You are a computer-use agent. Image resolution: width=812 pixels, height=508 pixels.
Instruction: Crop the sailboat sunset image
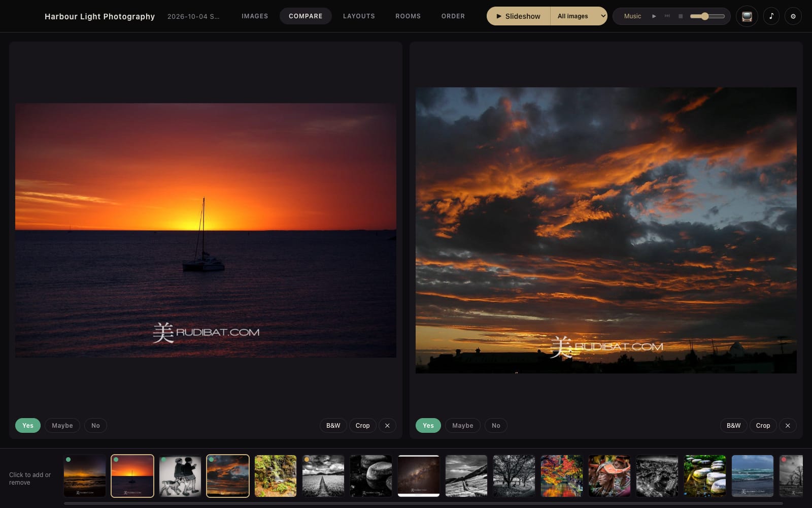(x=362, y=426)
